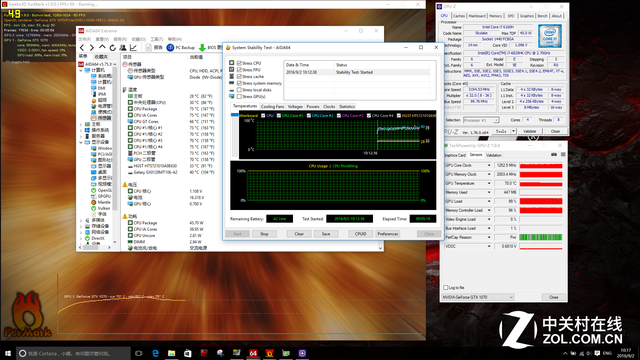The height and width of the screenshot is (360, 640).
Task: Open GPU Load sensor dropdown
Action: tap(489, 201)
